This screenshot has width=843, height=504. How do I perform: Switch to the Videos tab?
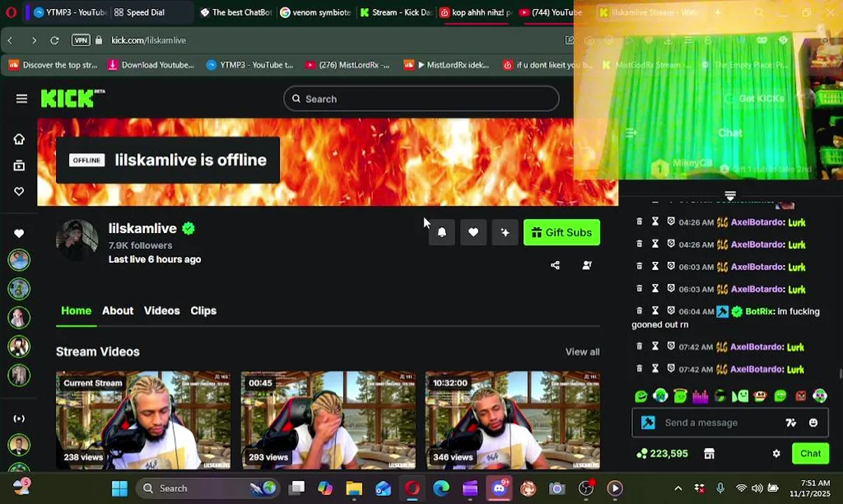[162, 311]
